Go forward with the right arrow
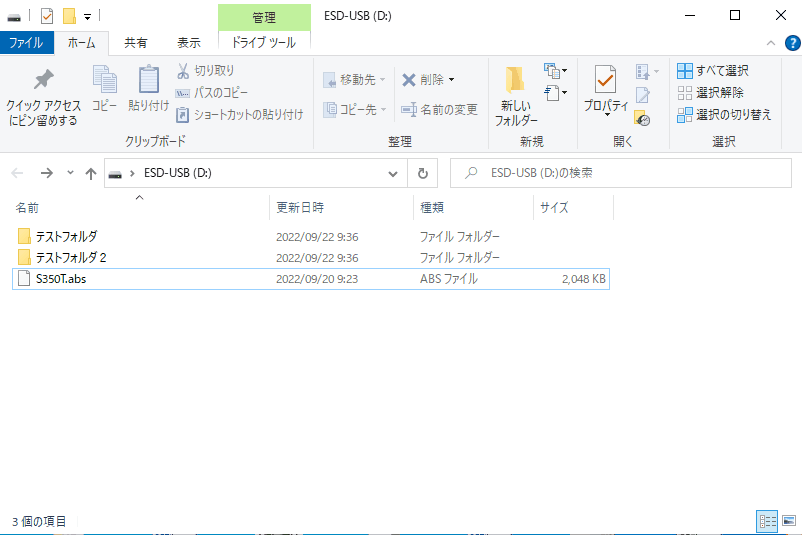 pos(47,173)
